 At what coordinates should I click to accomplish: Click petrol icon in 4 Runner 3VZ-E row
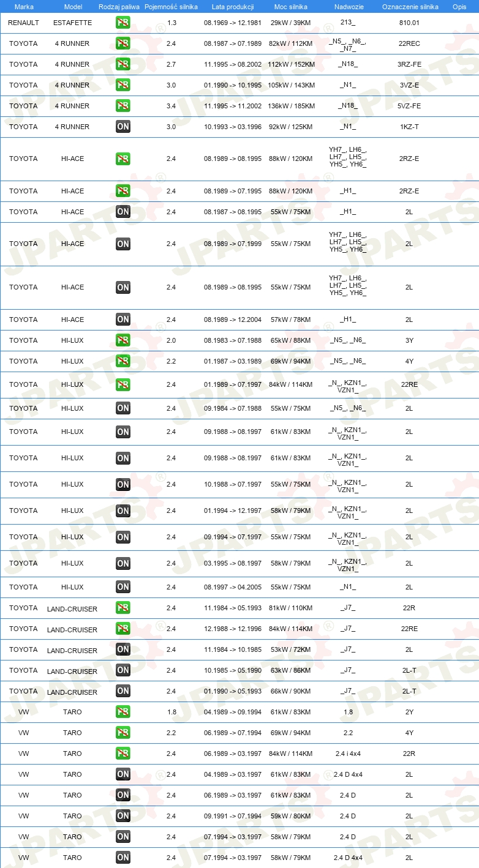pos(123,85)
